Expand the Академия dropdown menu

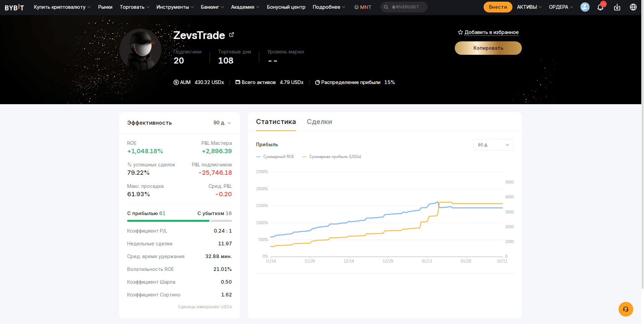pyautogui.click(x=245, y=7)
